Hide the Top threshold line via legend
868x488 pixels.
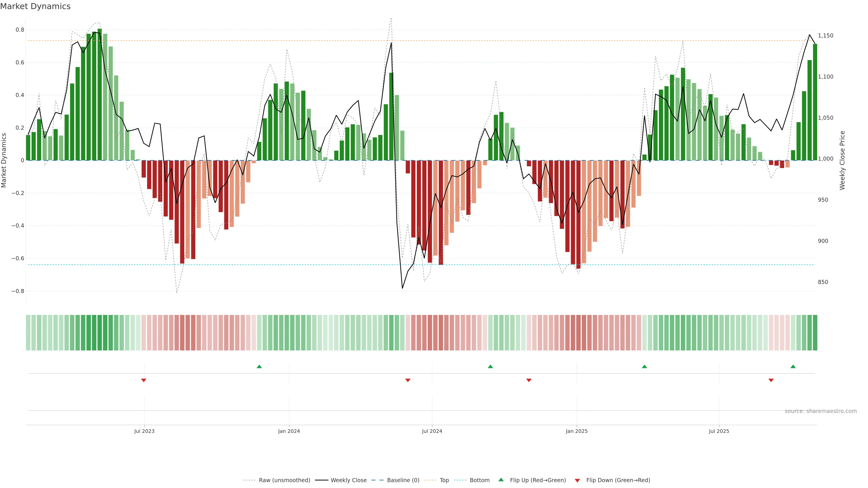[444, 480]
